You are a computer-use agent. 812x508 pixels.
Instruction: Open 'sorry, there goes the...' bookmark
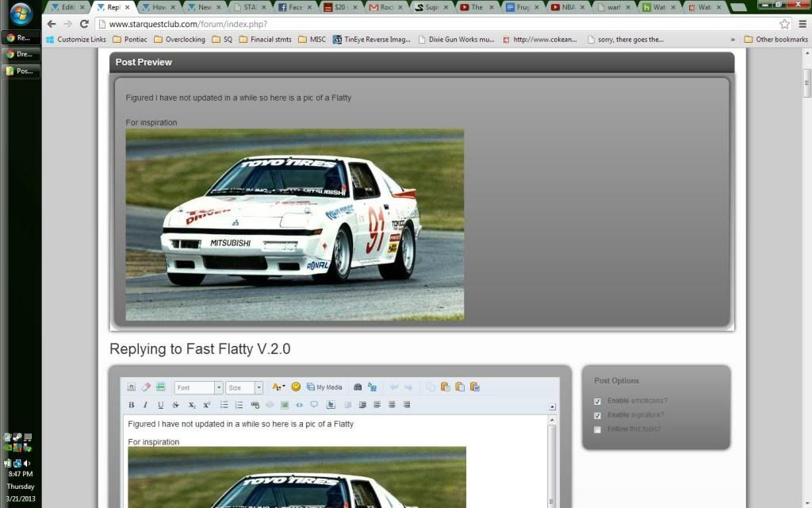(626, 40)
